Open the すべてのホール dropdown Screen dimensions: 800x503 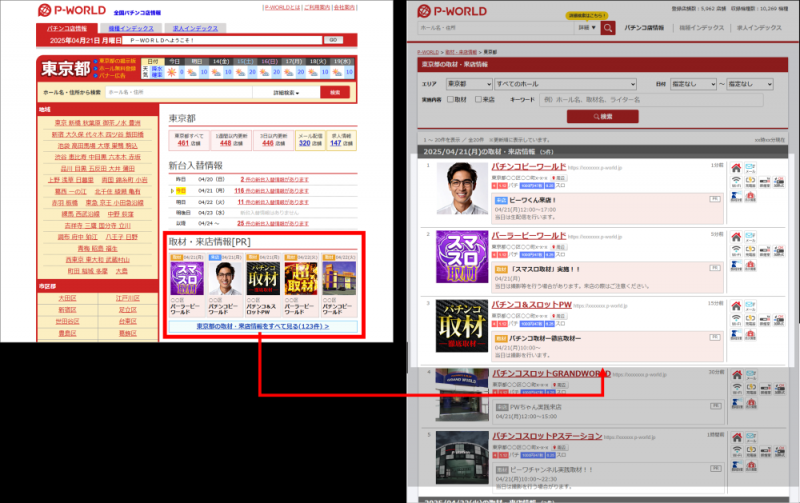point(565,84)
